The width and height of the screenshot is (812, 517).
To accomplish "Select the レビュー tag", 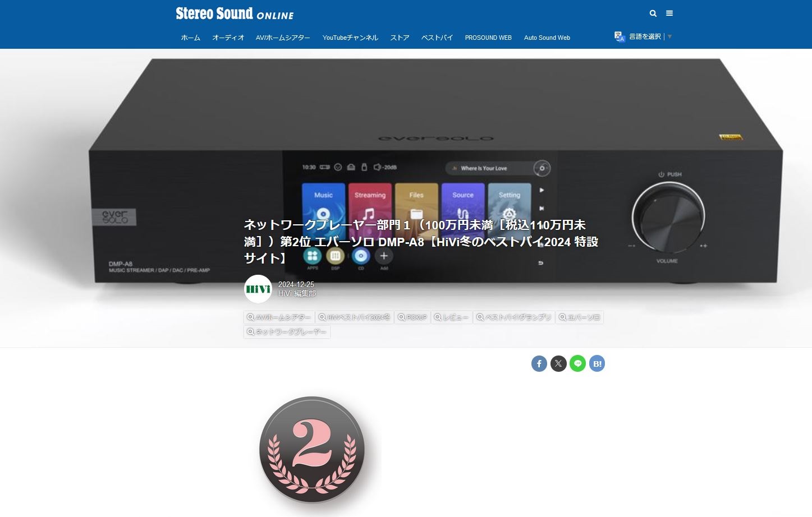I will click(452, 317).
